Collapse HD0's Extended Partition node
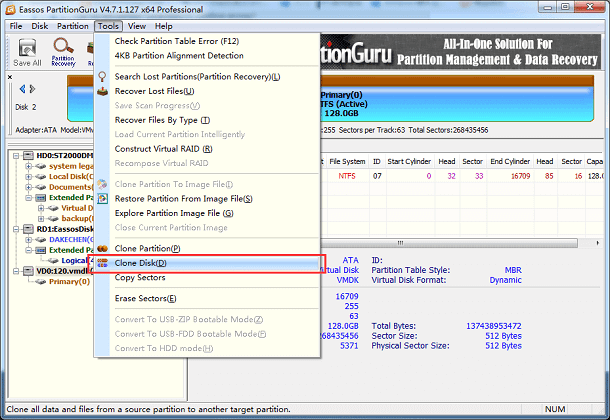 click(x=28, y=198)
